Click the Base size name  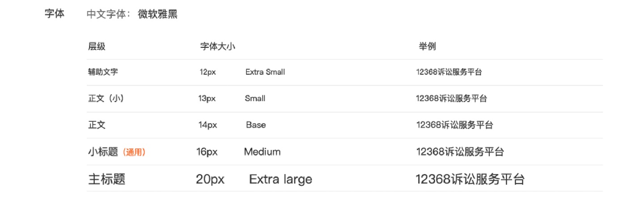256,125
